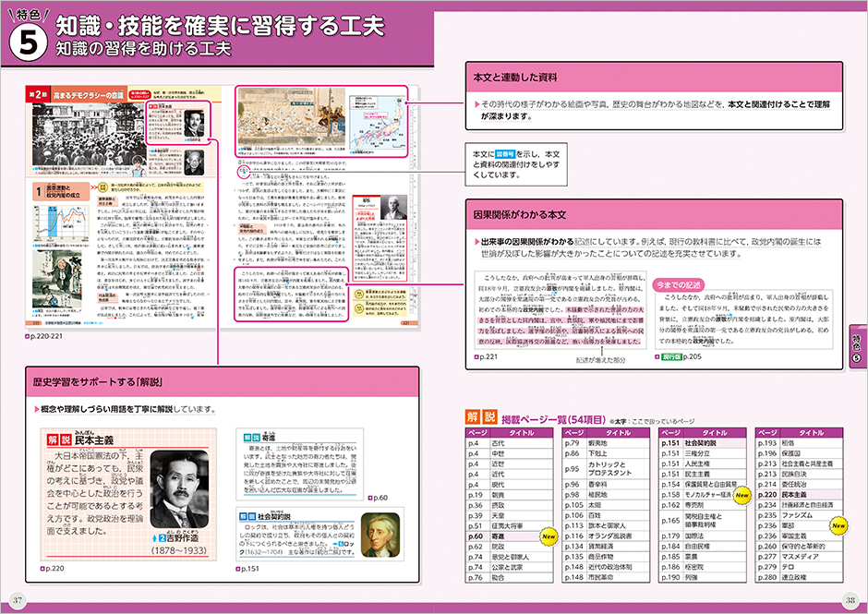Select the p.277 マスメディア table row
This screenshot has width=868, height=614.
799,557
